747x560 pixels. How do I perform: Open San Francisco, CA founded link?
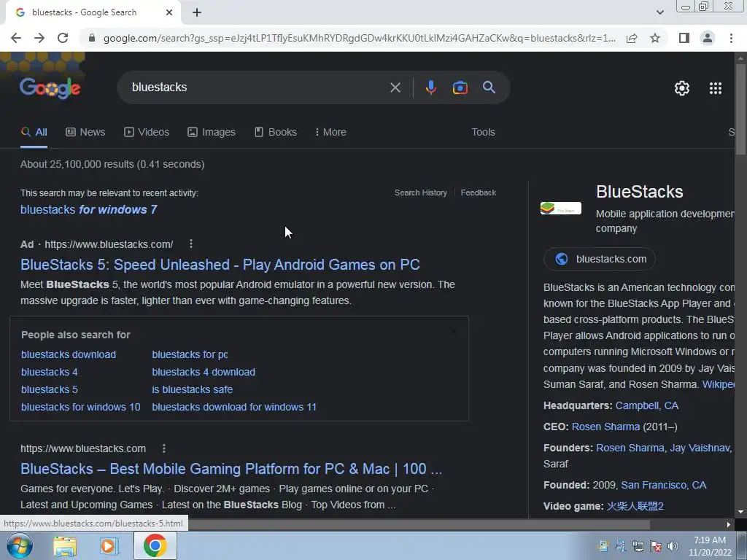(664, 485)
